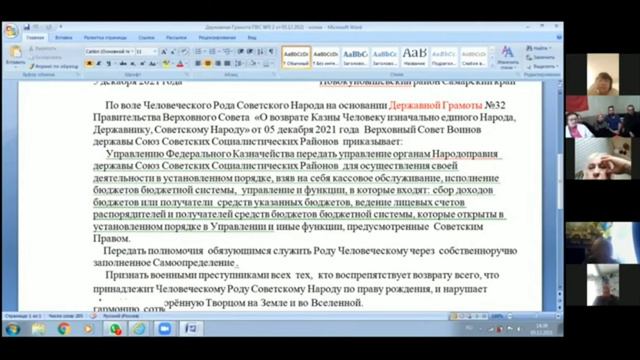
Task: Justify paragraph text
Action: 227,64
